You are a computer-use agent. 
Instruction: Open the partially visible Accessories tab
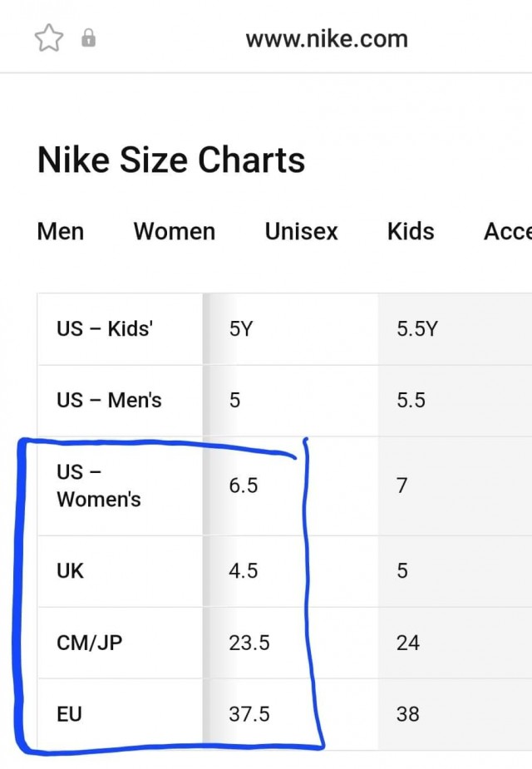(x=508, y=231)
